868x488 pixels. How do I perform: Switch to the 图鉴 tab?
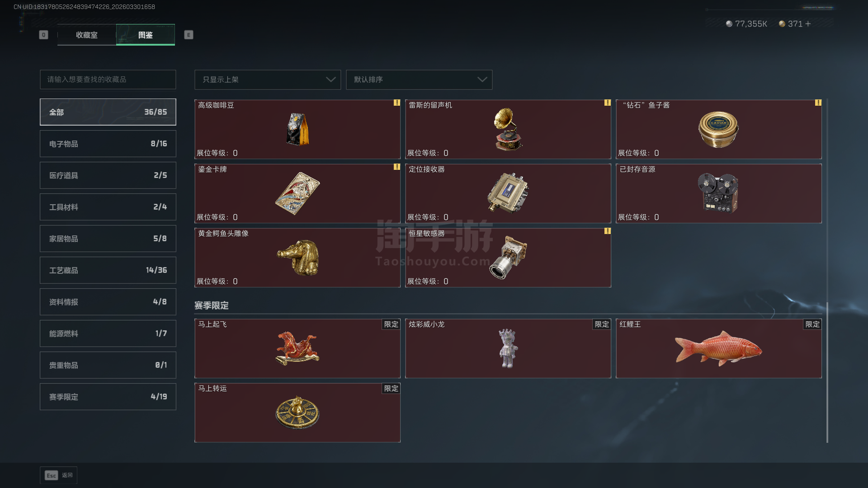[146, 35]
